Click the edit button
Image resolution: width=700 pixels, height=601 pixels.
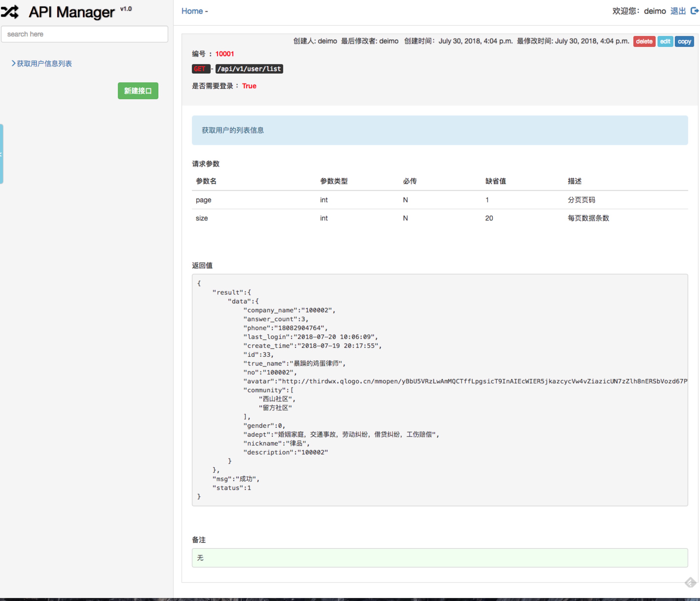point(665,41)
